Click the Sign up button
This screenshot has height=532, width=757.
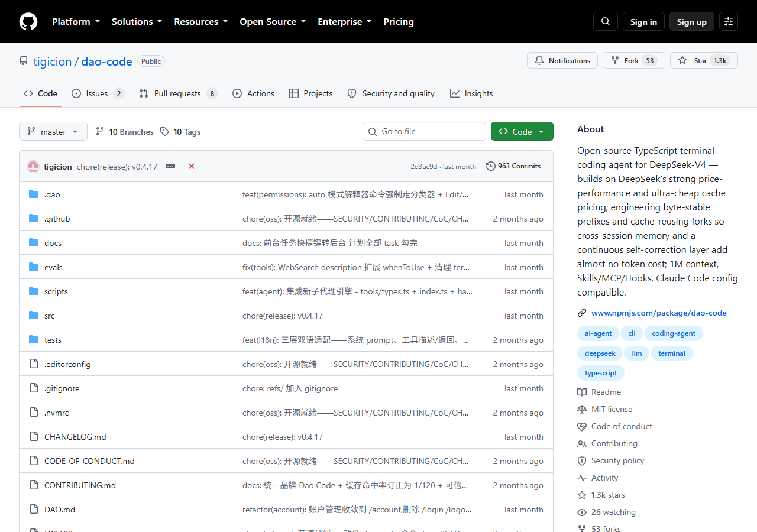click(x=692, y=22)
